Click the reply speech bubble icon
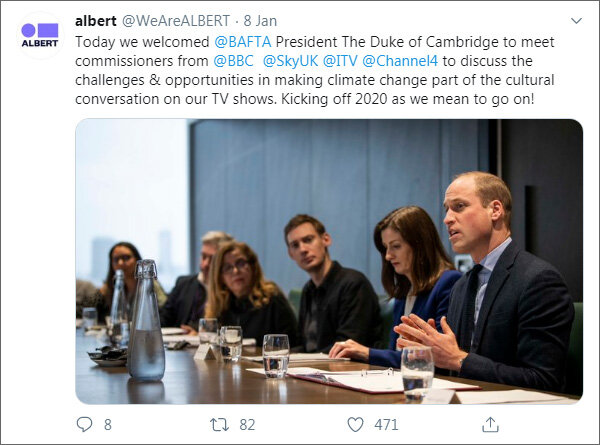The width and height of the screenshot is (600, 445). 83,424
